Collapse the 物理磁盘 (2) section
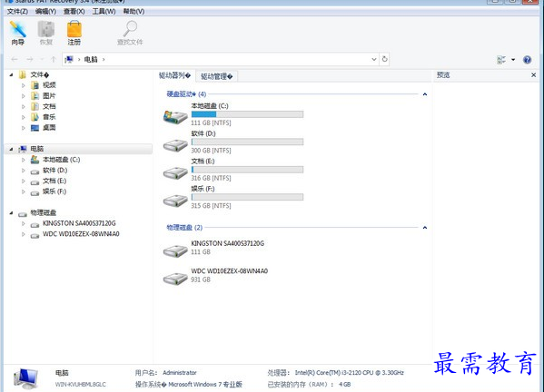 (x=425, y=228)
